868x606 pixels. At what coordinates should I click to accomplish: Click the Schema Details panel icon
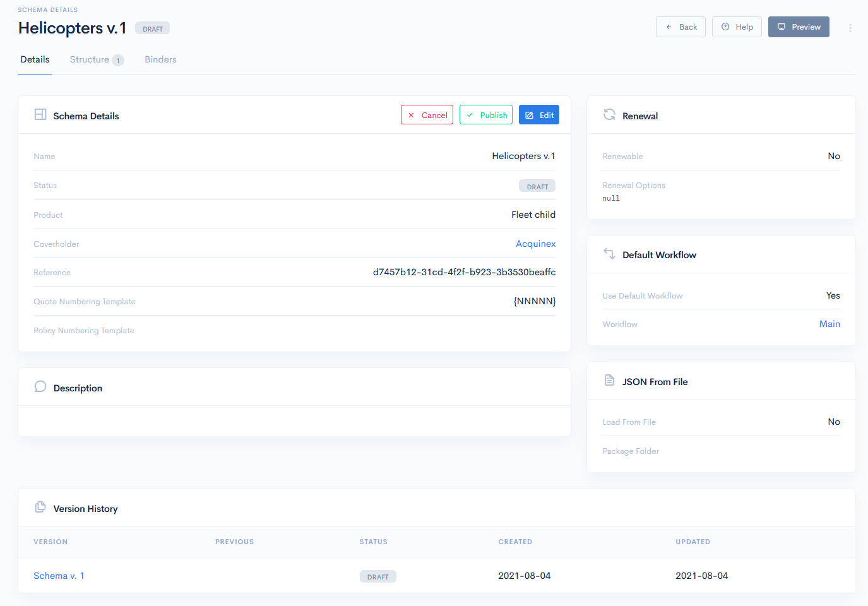[40, 115]
